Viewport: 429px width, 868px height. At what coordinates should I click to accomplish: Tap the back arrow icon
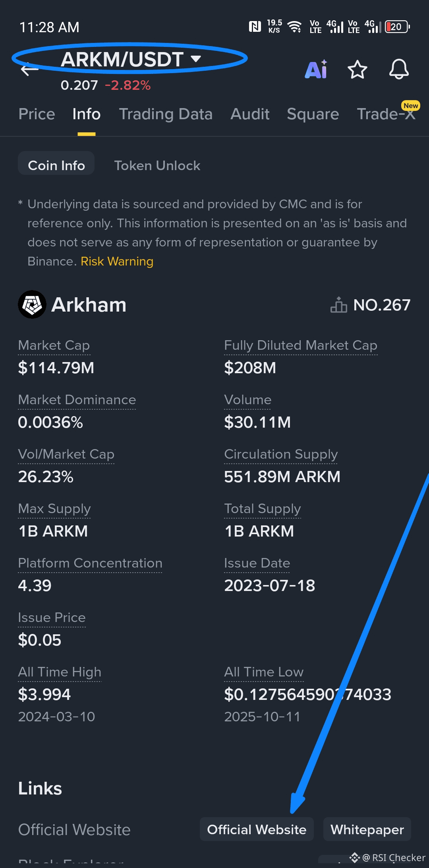click(x=29, y=70)
